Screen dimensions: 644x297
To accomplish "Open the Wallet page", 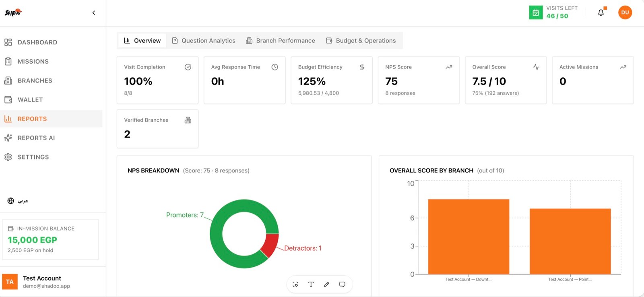I will [51, 100].
